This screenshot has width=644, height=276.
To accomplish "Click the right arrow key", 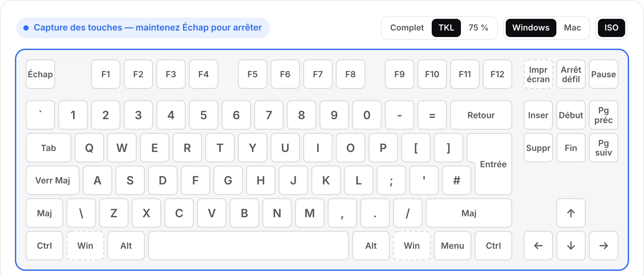I will click(x=603, y=245).
